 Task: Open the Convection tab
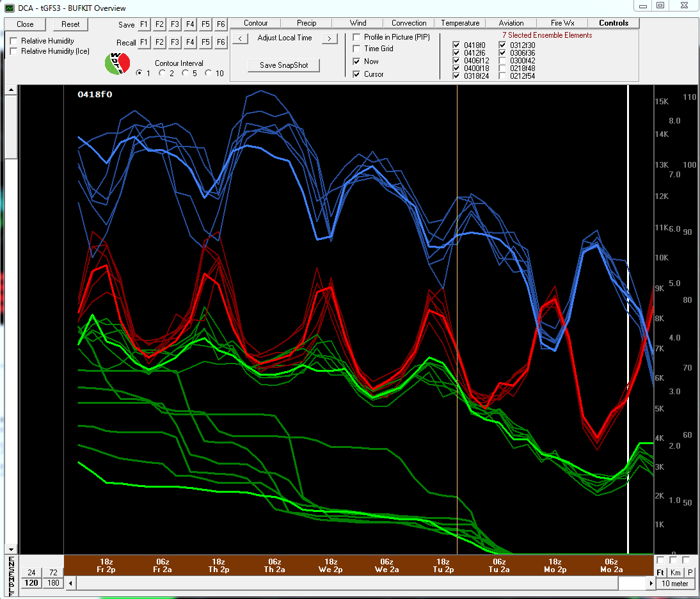(x=409, y=23)
